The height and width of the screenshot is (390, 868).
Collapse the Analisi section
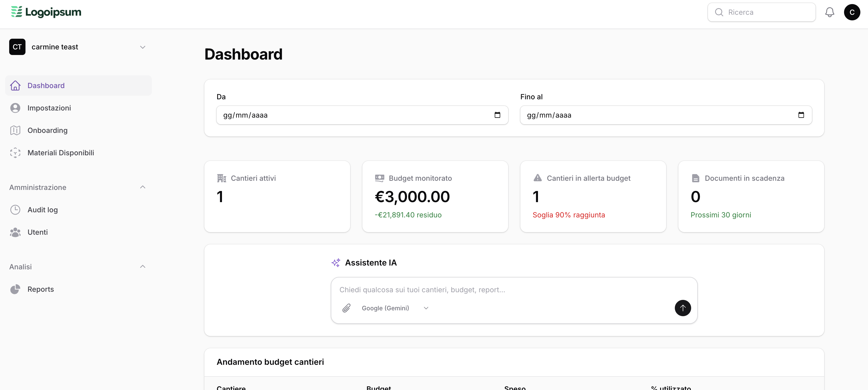click(142, 267)
